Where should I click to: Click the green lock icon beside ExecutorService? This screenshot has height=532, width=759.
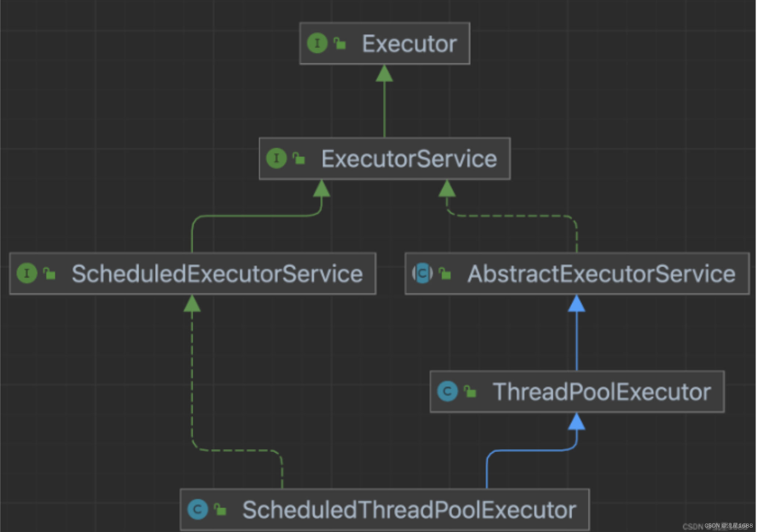tap(299, 158)
